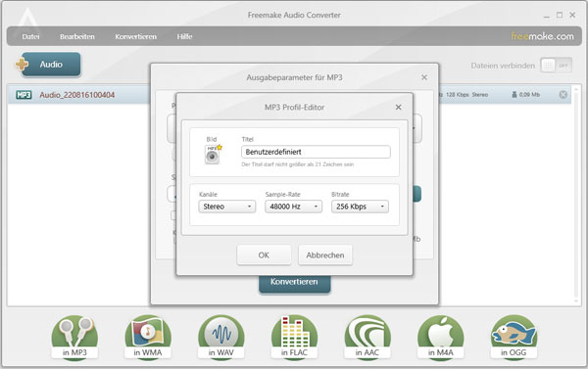The width and height of the screenshot is (588, 369).
Task: Open the Datei menu
Action: click(30, 36)
